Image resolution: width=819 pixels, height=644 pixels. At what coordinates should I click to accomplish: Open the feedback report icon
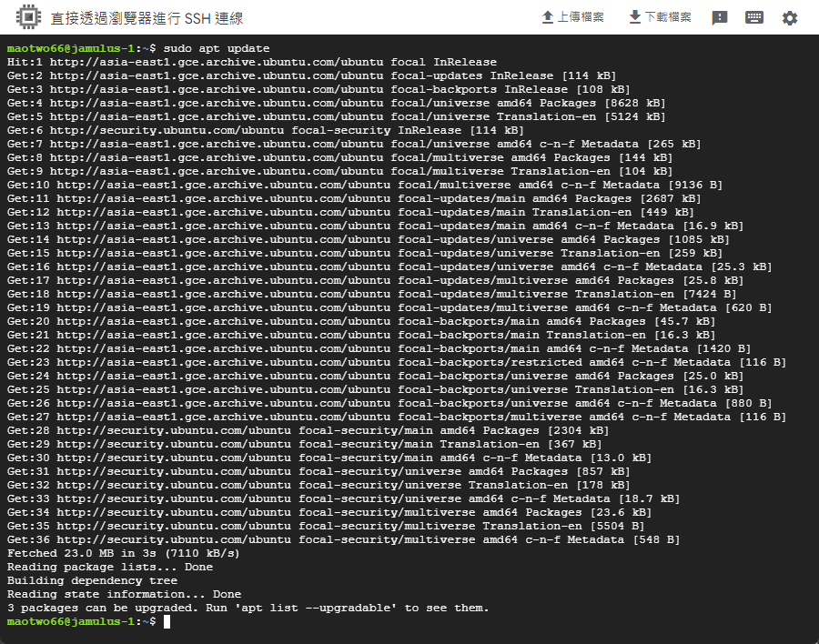(719, 18)
